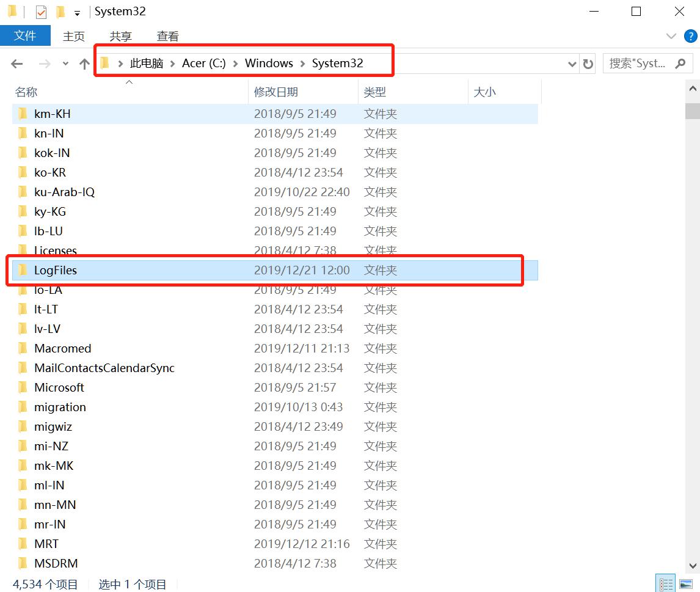Click the 2019/12/21 12:00 date cell
700x592 pixels.
pos(302,271)
